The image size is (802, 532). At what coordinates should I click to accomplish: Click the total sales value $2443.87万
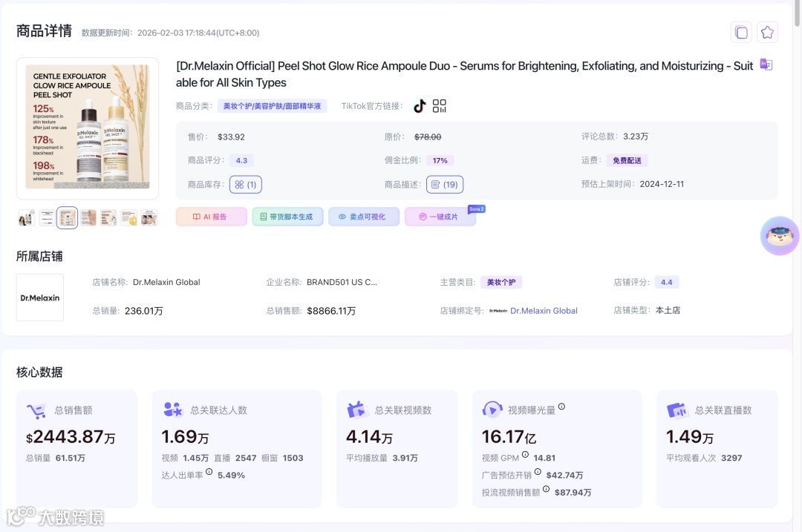(x=71, y=436)
